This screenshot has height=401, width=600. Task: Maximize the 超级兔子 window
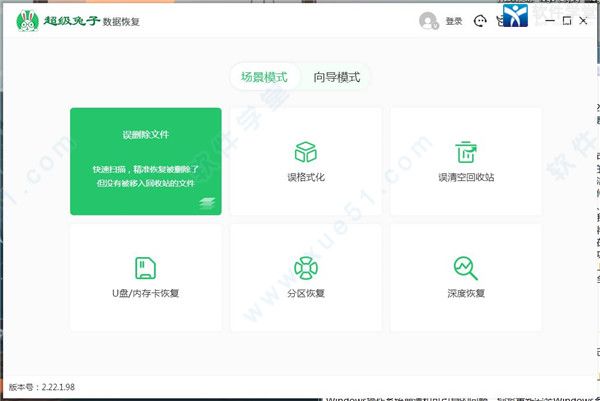pyautogui.click(x=567, y=21)
